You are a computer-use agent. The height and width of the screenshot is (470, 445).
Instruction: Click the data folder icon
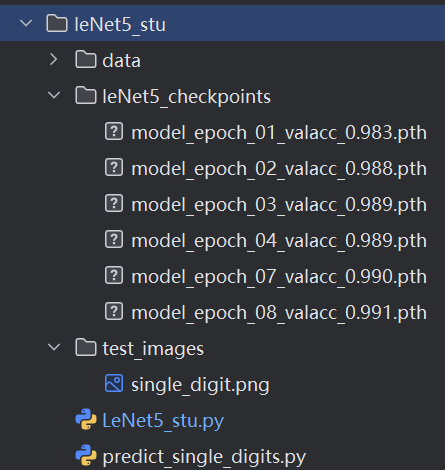[86, 59]
